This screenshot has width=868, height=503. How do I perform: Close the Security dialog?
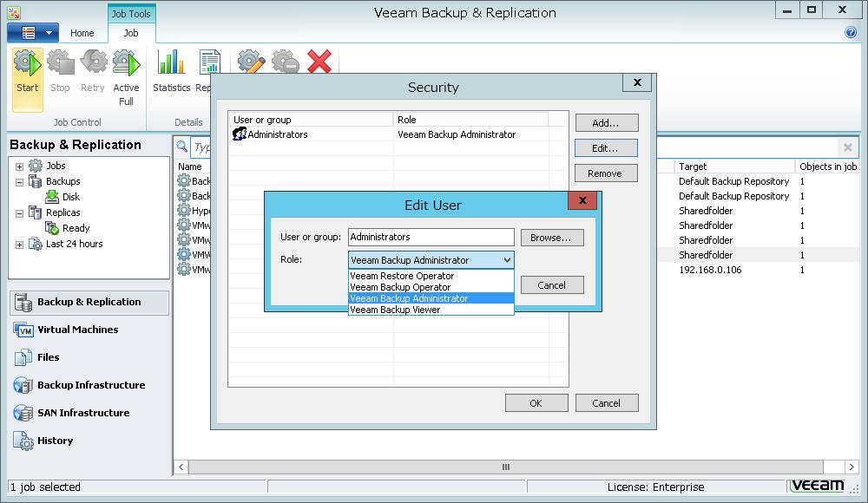tap(637, 82)
